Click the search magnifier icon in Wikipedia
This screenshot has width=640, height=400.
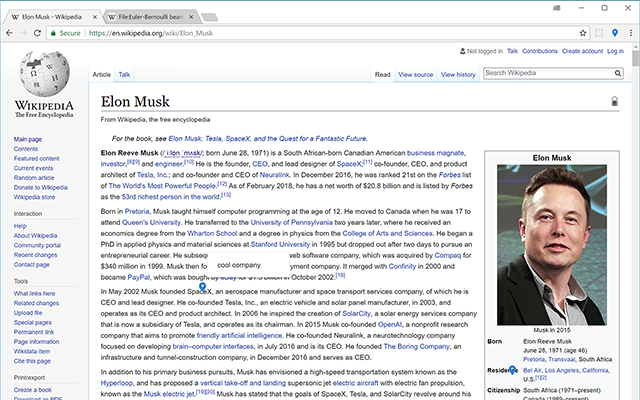[x=618, y=73]
